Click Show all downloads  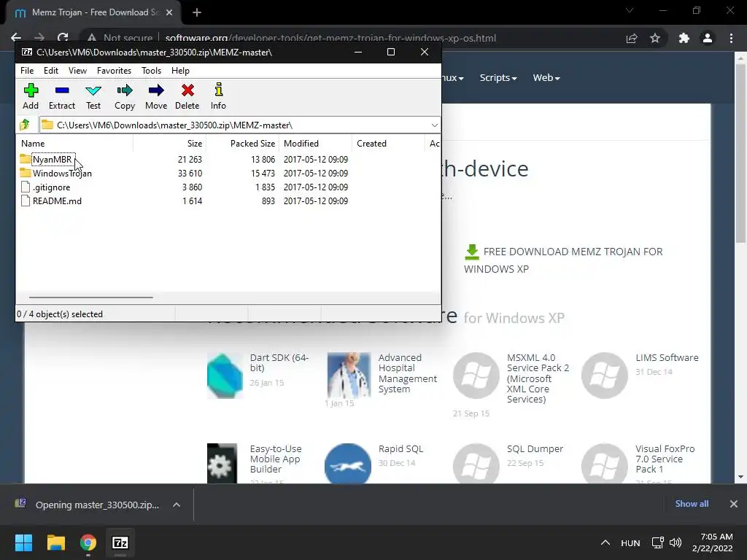pos(692,504)
